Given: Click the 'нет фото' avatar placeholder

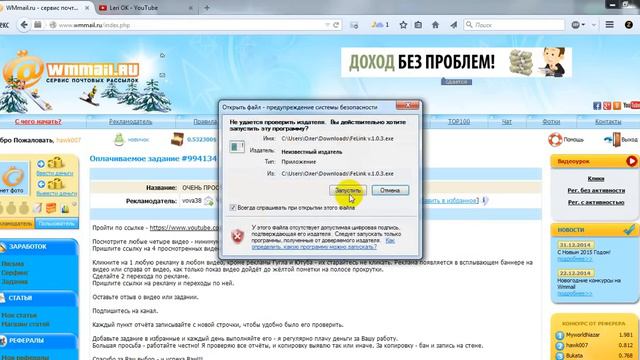Looking at the screenshot, I should click(x=14, y=178).
